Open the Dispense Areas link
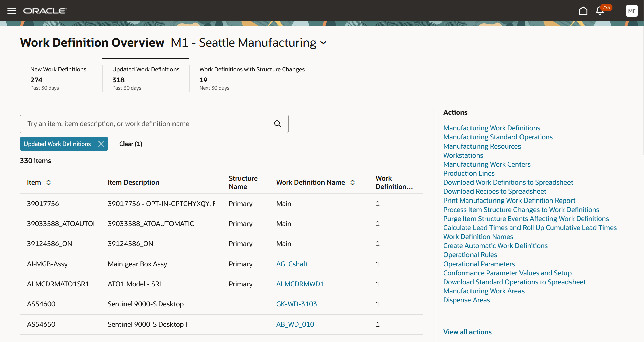The width and height of the screenshot is (644, 342). (x=466, y=300)
